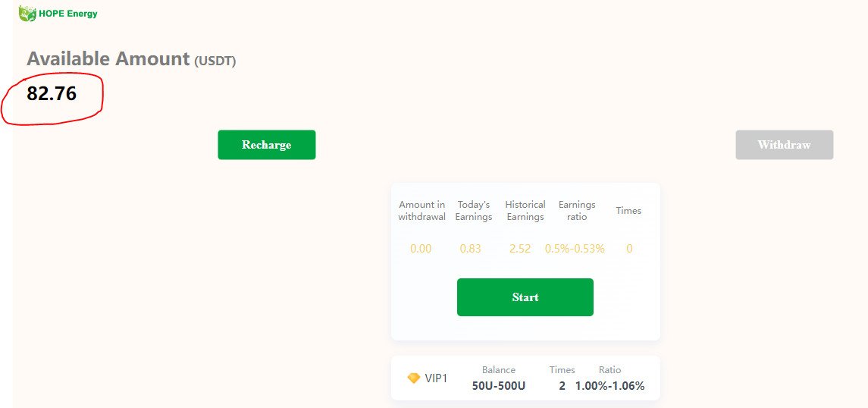
Task: Open the Recharge page
Action: click(x=266, y=145)
